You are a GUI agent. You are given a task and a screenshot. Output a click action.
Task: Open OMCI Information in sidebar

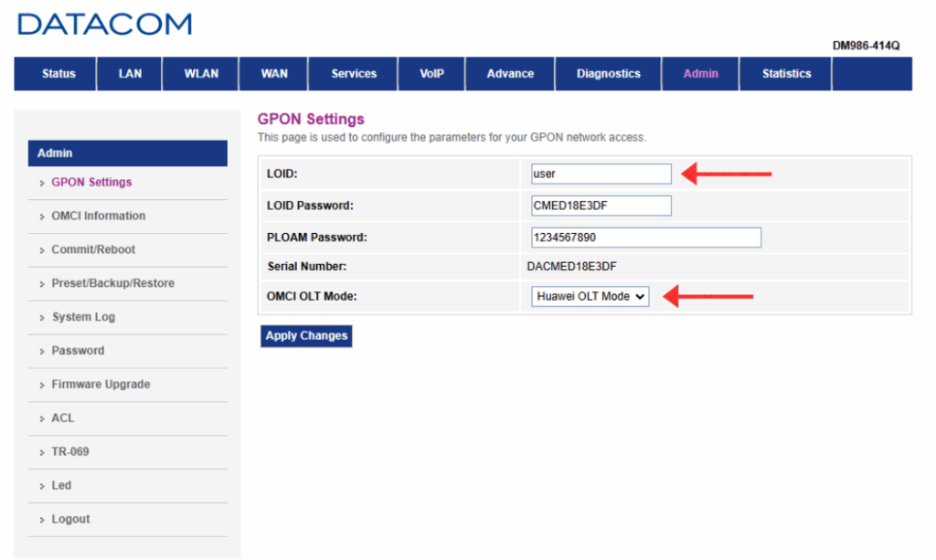coord(98,217)
